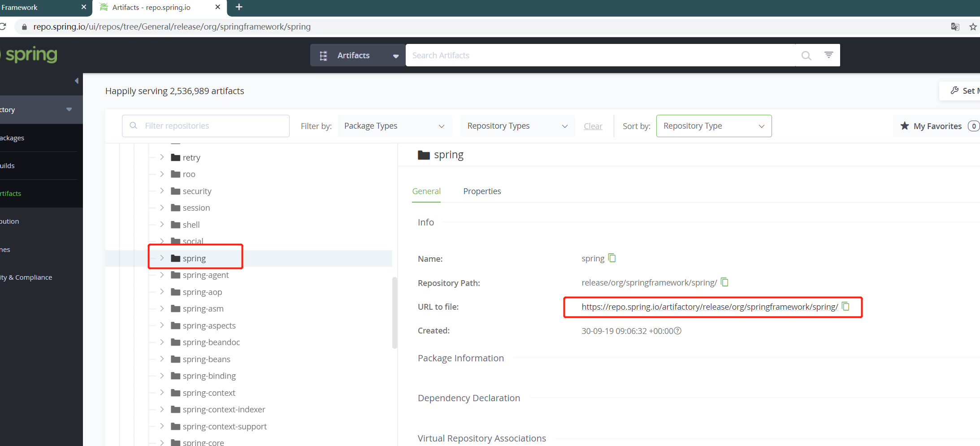Copy the Repository Path value
The width and height of the screenshot is (980, 446).
pos(724,282)
